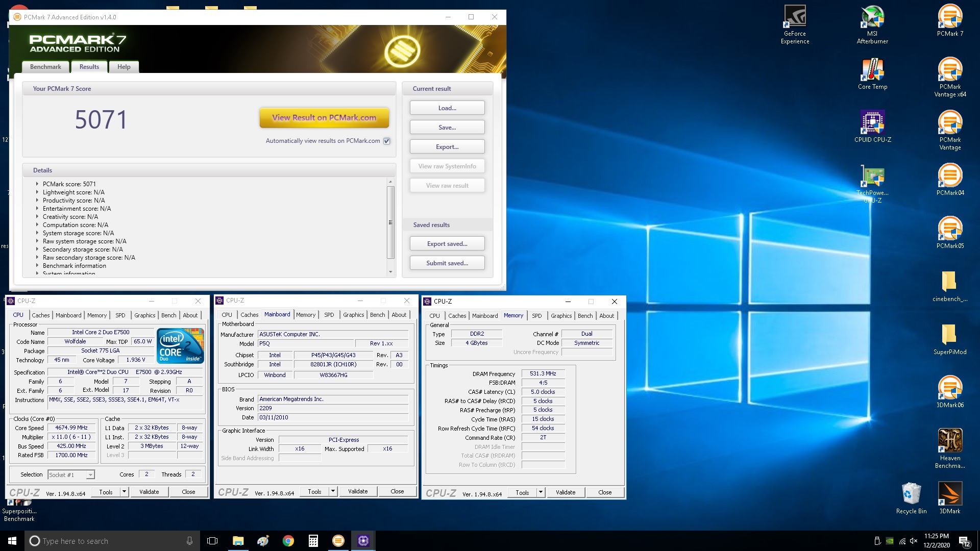Open Recycle Bin desktop icon
The height and width of the screenshot is (551, 980).
[911, 498]
